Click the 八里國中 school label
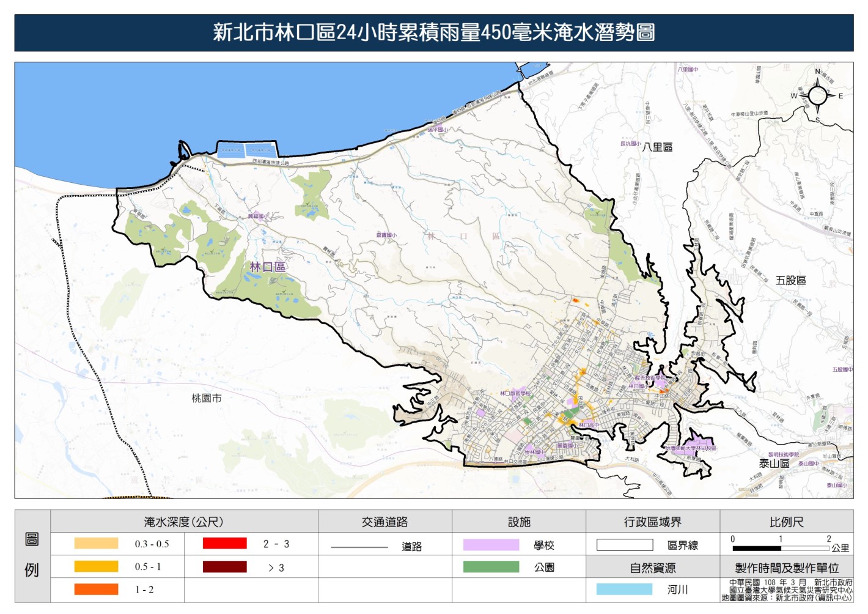868x614 pixels. [x=688, y=70]
